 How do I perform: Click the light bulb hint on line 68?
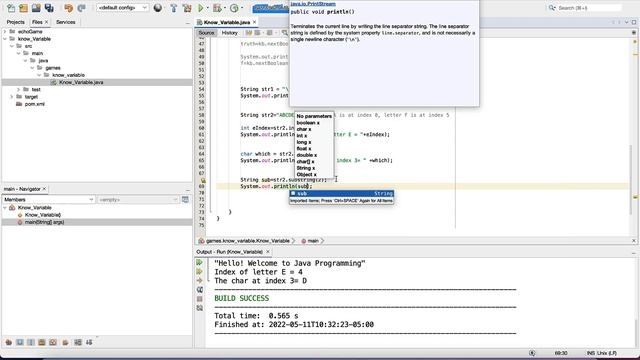[x=203, y=180]
